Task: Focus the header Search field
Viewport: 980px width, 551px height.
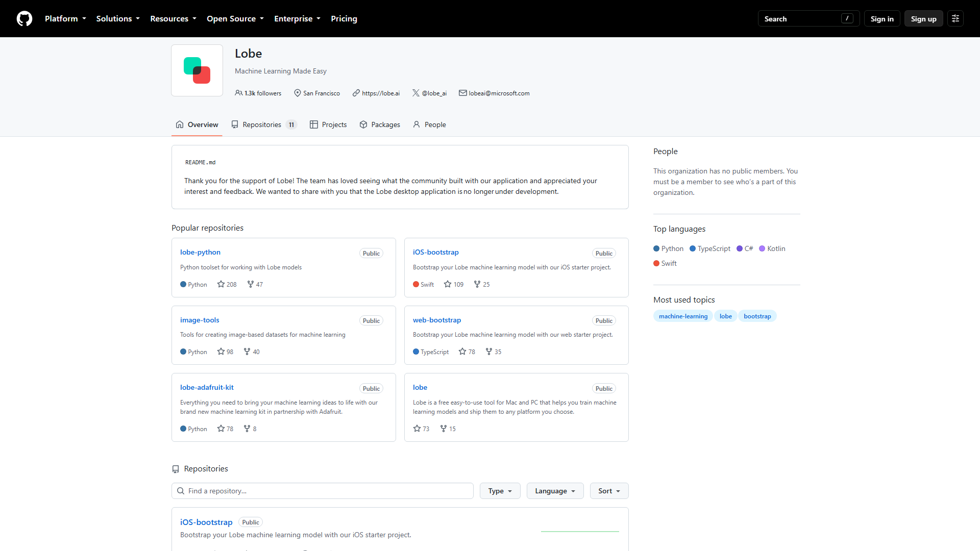Action: 808,19
